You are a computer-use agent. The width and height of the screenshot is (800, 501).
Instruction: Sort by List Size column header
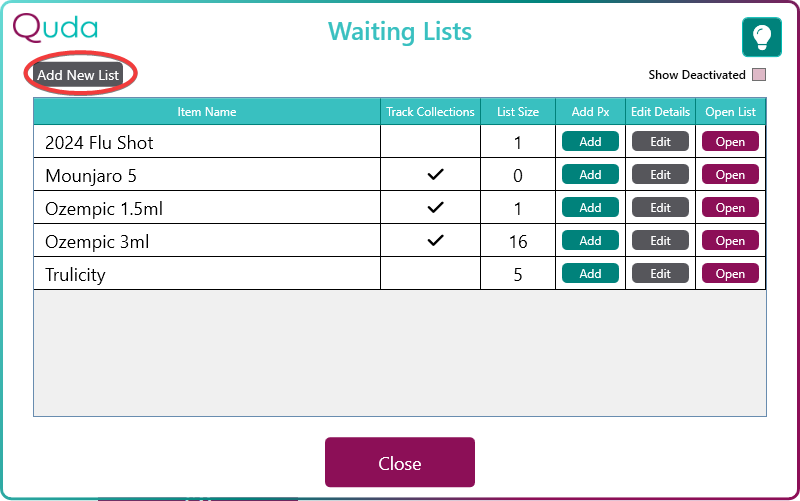518,112
